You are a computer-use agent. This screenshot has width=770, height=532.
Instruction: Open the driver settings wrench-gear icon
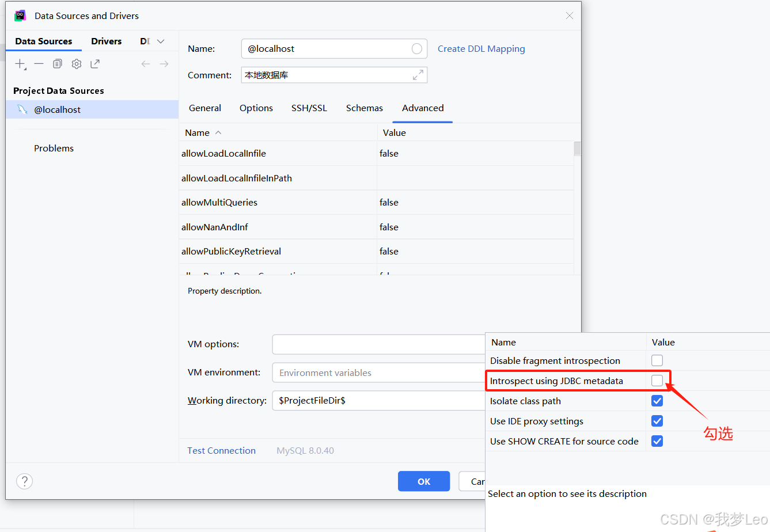click(77, 64)
